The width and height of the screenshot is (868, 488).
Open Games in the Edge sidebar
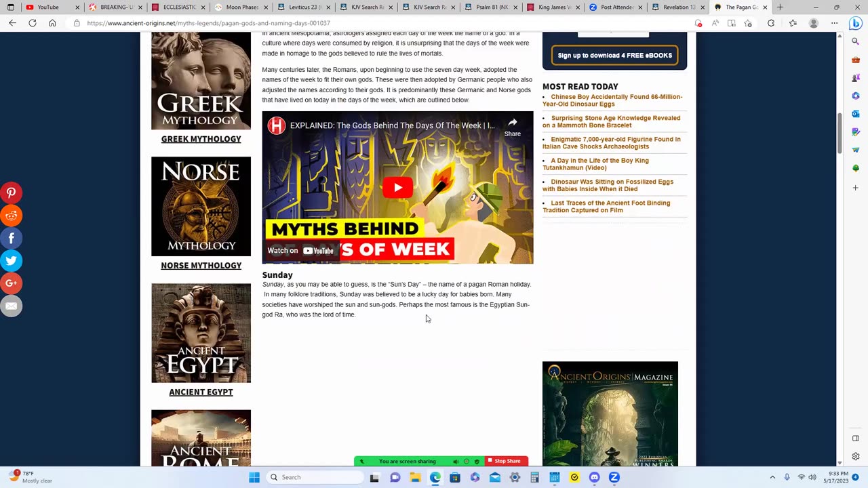856,78
